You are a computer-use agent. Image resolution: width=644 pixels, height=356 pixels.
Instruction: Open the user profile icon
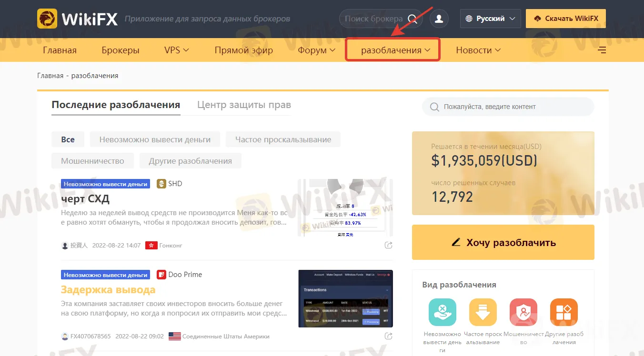point(439,19)
